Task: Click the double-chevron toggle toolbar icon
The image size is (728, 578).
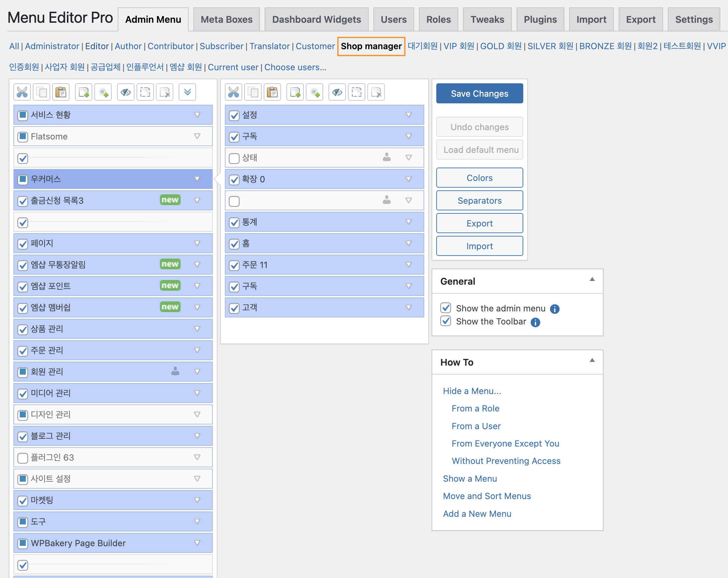Action: [x=187, y=92]
